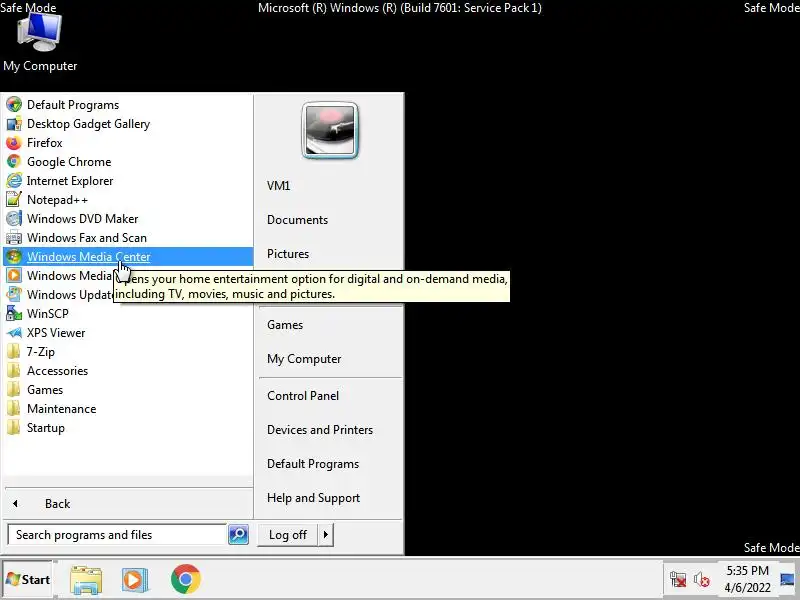Open the Windows DVD Maker icon

(14, 218)
